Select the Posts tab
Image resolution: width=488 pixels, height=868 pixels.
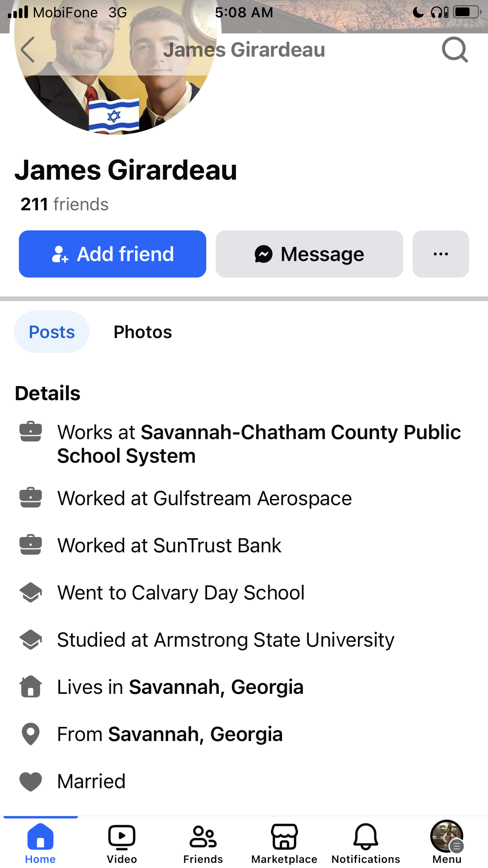52,332
